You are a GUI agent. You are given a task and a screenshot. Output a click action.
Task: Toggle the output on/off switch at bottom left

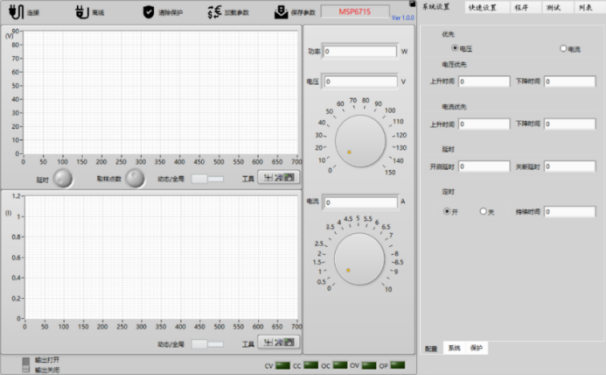click(x=26, y=365)
